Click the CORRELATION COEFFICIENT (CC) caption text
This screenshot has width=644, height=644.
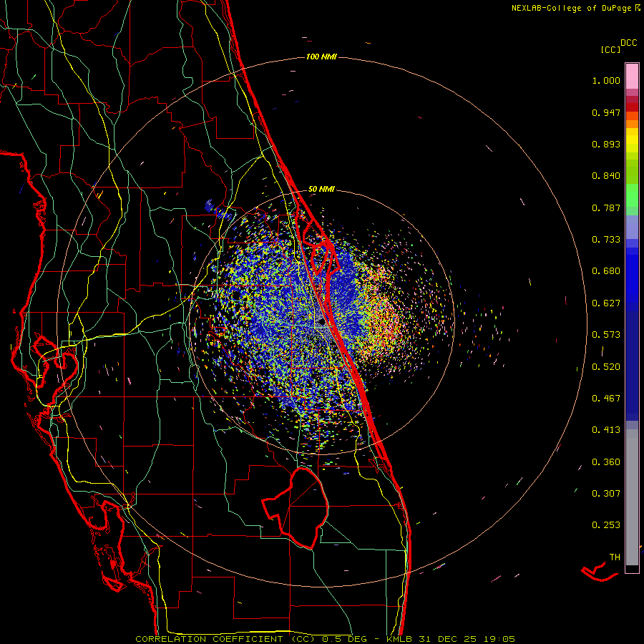[x=225, y=639]
